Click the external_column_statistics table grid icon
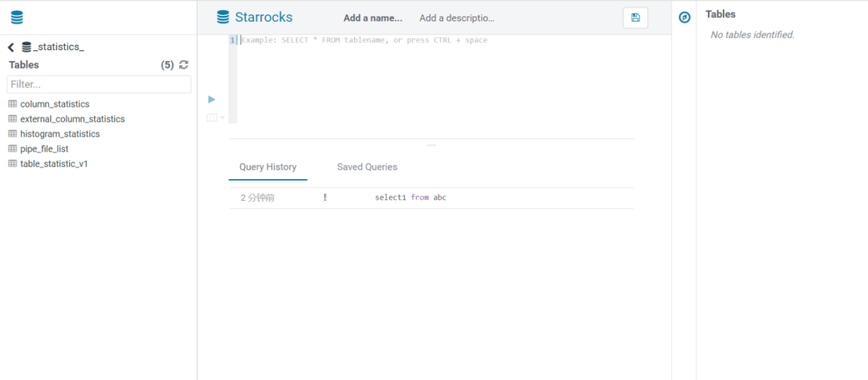Image resolution: width=868 pixels, height=380 pixels. (x=13, y=119)
